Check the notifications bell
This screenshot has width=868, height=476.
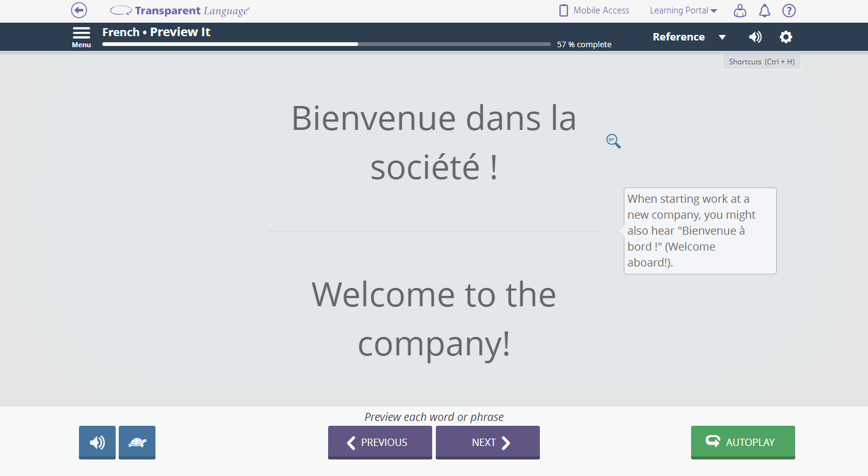tap(765, 10)
